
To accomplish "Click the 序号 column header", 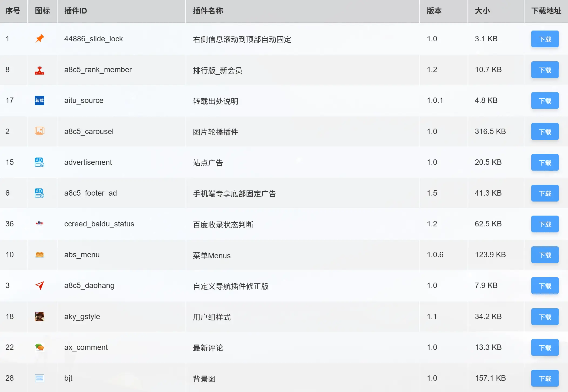I will point(13,11).
